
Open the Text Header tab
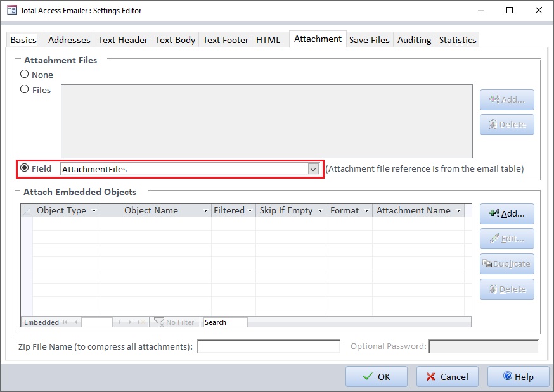click(x=123, y=40)
